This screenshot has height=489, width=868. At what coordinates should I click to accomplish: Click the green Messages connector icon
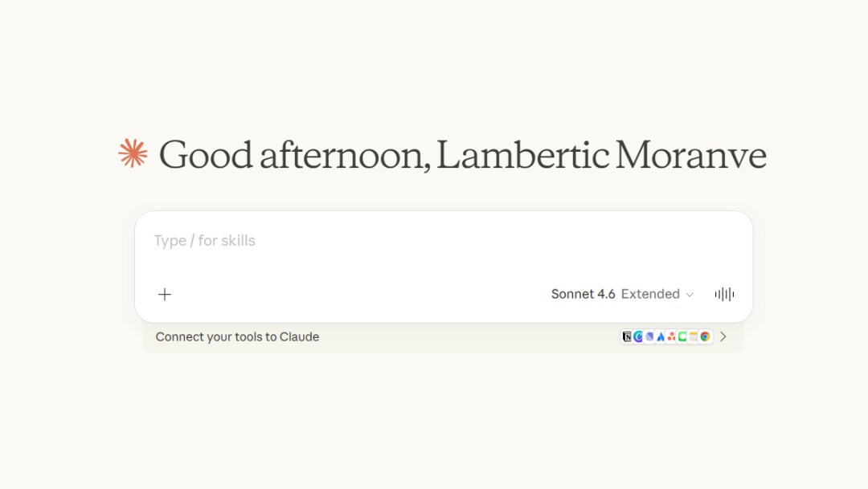(682, 337)
